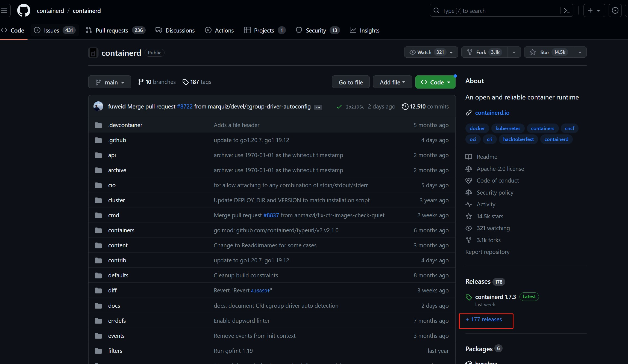Click the GitHub home octocat icon
This screenshot has height=364, width=628.
tap(24, 10)
